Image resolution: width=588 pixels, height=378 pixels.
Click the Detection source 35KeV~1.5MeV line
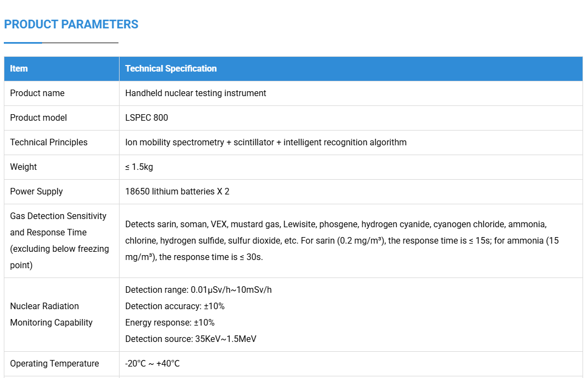[191, 339]
